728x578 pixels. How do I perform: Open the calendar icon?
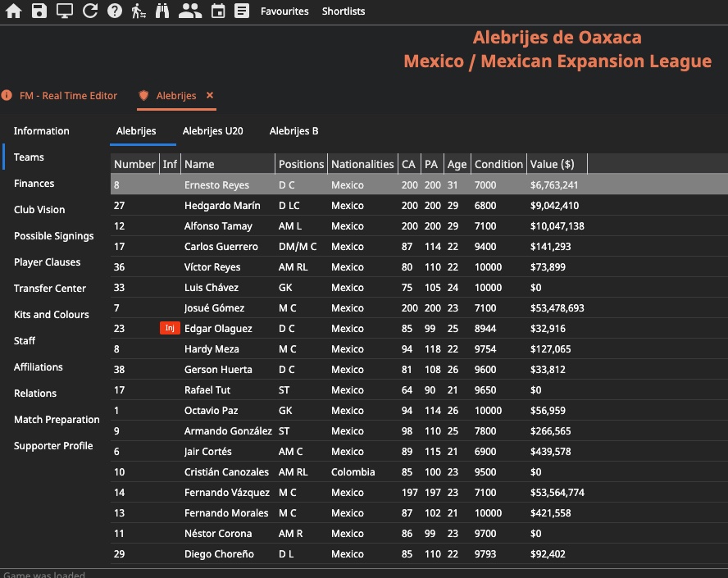pyautogui.click(x=218, y=11)
